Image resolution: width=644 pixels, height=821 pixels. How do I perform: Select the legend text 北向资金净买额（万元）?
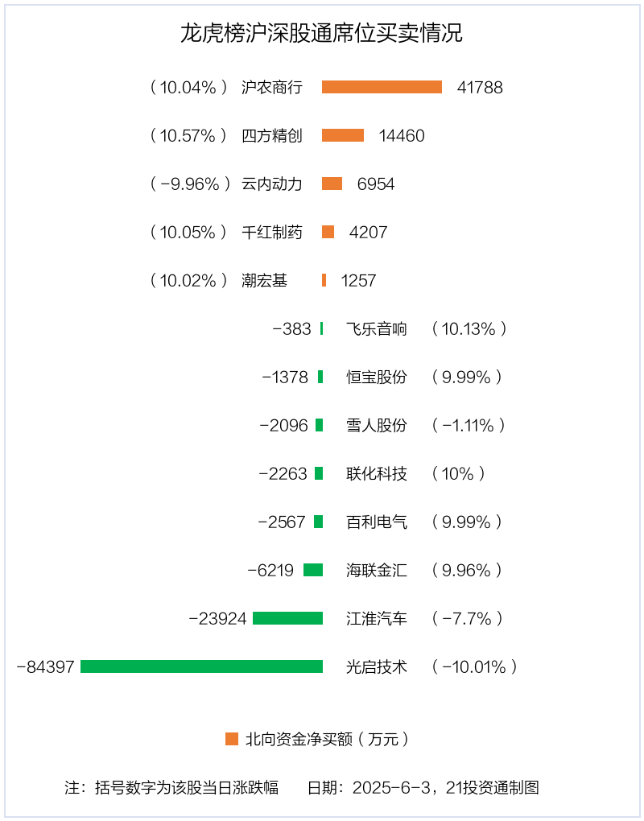click(x=328, y=739)
